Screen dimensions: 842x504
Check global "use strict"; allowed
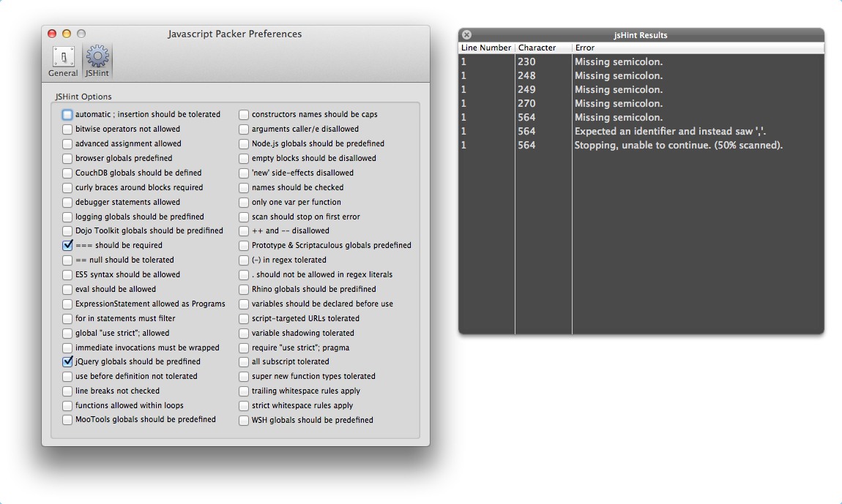point(67,334)
